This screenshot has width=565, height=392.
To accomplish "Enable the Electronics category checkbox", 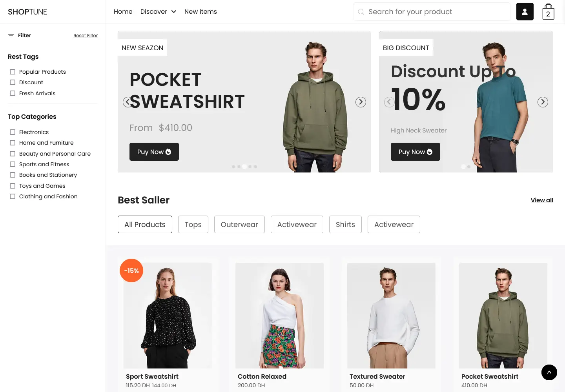I will [13, 132].
